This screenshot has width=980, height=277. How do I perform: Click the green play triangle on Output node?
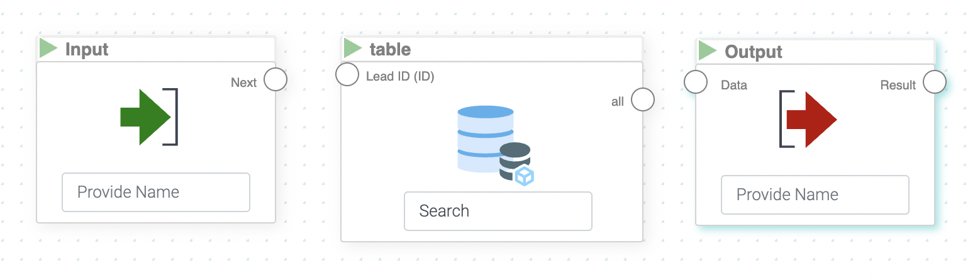(708, 51)
